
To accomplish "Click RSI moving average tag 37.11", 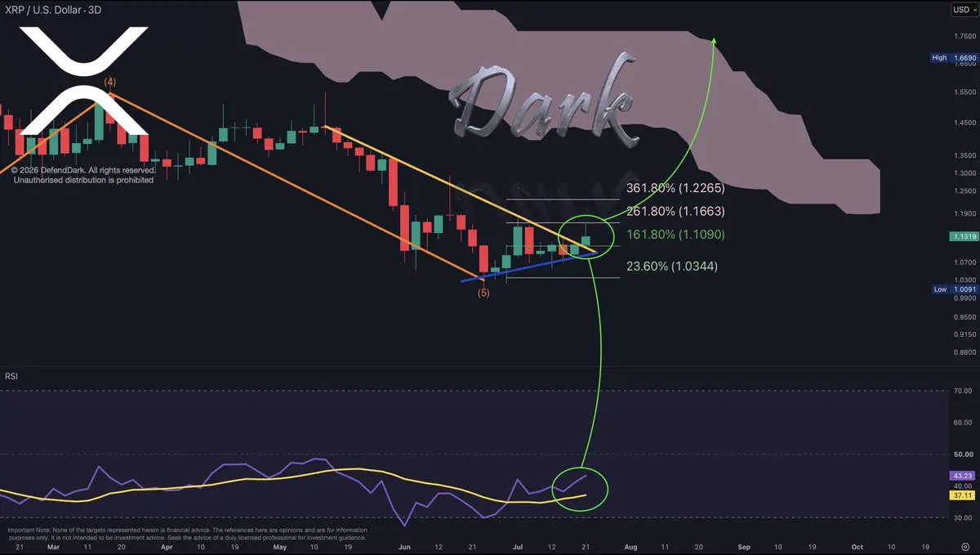I will [x=961, y=495].
